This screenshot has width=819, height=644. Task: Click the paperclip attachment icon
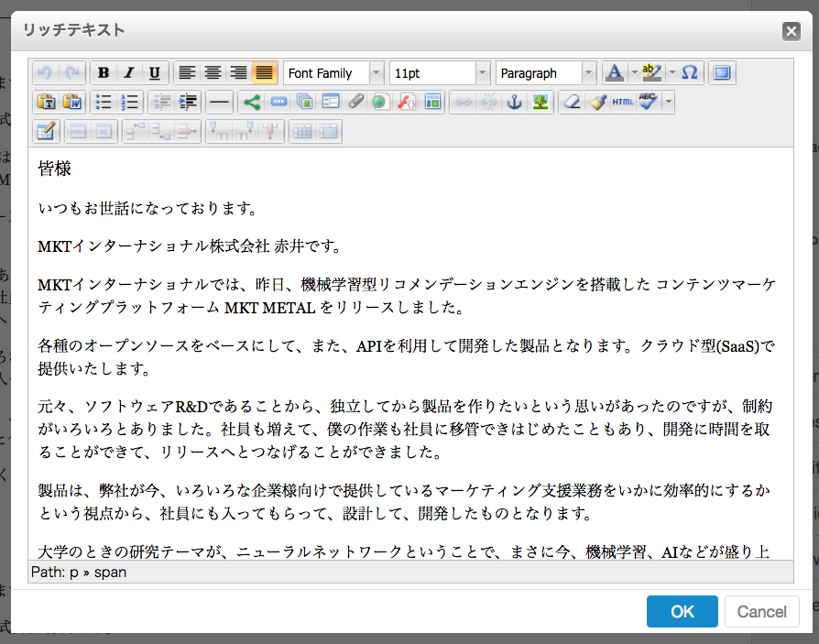point(355,102)
